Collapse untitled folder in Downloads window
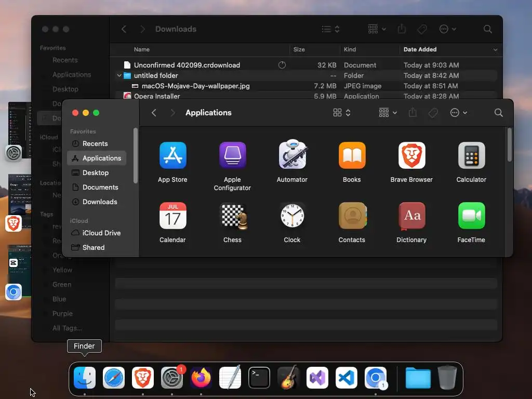 point(119,76)
